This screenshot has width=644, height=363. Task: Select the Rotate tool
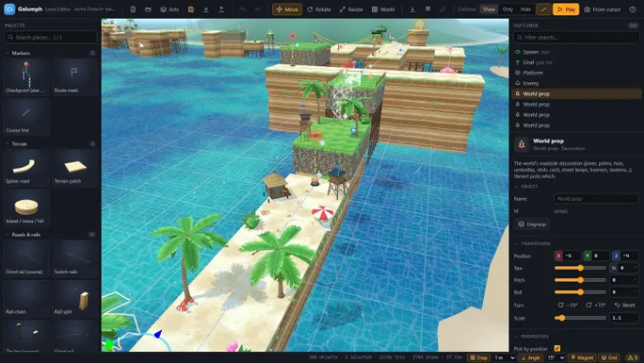point(319,9)
